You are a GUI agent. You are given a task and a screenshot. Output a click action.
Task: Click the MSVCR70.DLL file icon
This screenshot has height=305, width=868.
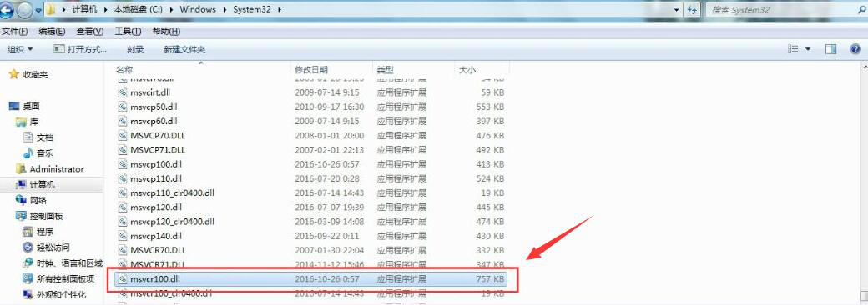pyautogui.click(x=123, y=250)
